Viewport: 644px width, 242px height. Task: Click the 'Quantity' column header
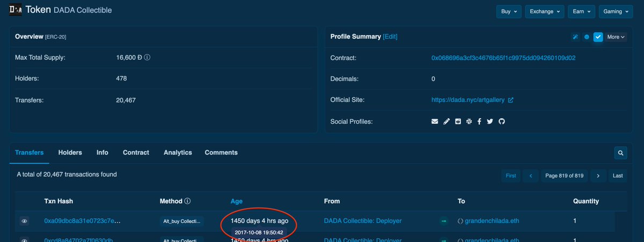pyautogui.click(x=586, y=201)
